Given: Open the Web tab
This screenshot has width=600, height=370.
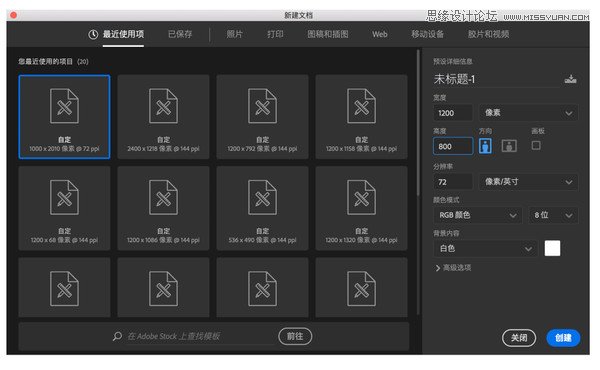Looking at the screenshot, I should tap(380, 34).
